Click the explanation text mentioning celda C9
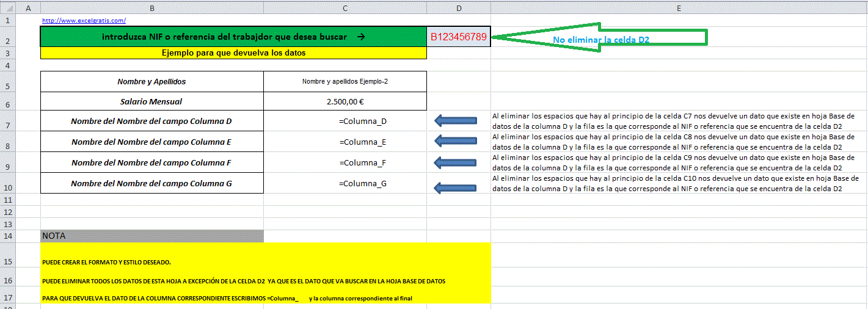868x309 pixels. [674, 162]
